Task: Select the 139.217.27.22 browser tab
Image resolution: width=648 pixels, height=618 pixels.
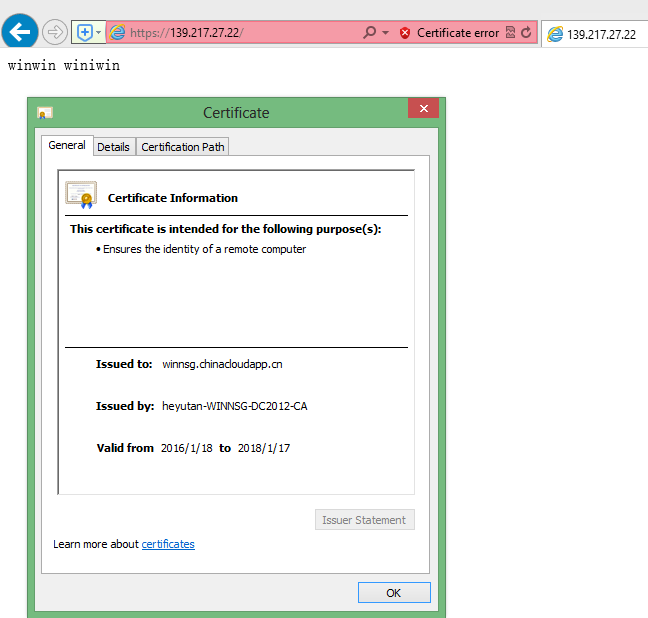Action: pyautogui.click(x=595, y=34)
